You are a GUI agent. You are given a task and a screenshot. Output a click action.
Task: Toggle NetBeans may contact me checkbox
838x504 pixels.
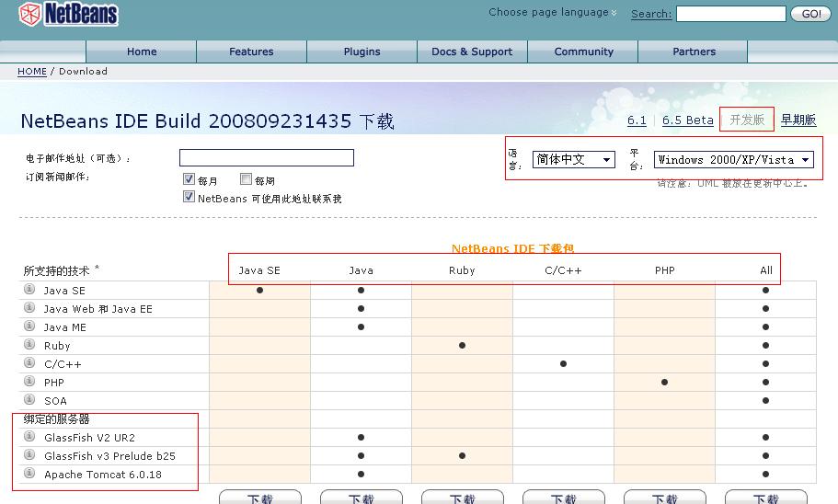(x=189, y=197)
